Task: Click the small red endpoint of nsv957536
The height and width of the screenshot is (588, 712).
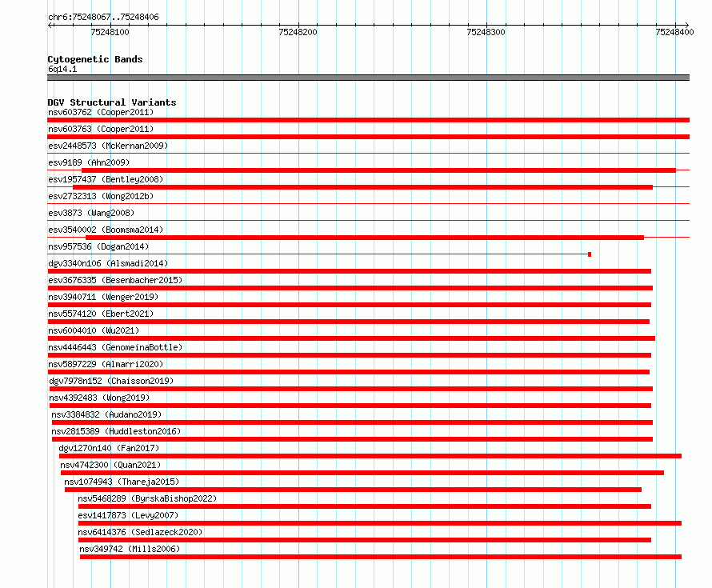Action: [590, 254]
